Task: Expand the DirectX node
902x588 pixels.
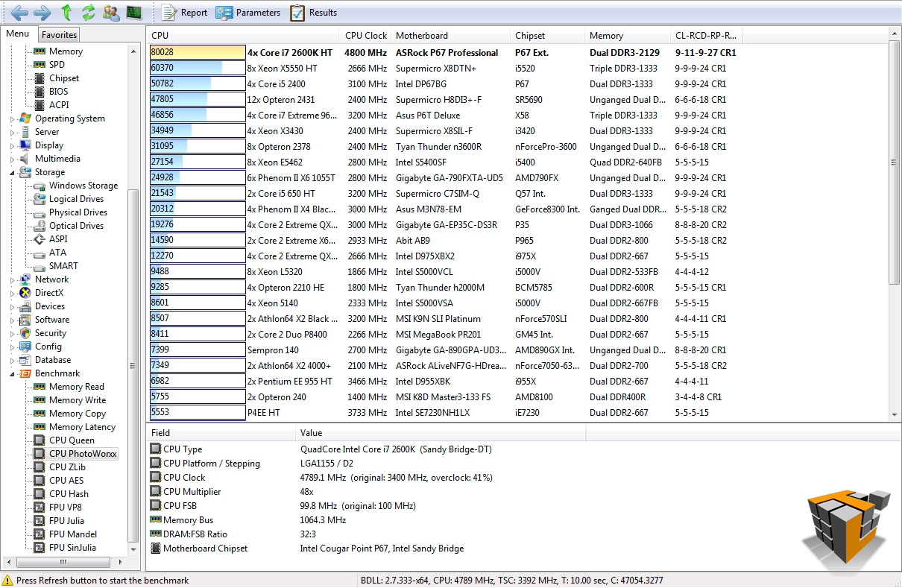Action: point(12,293)
